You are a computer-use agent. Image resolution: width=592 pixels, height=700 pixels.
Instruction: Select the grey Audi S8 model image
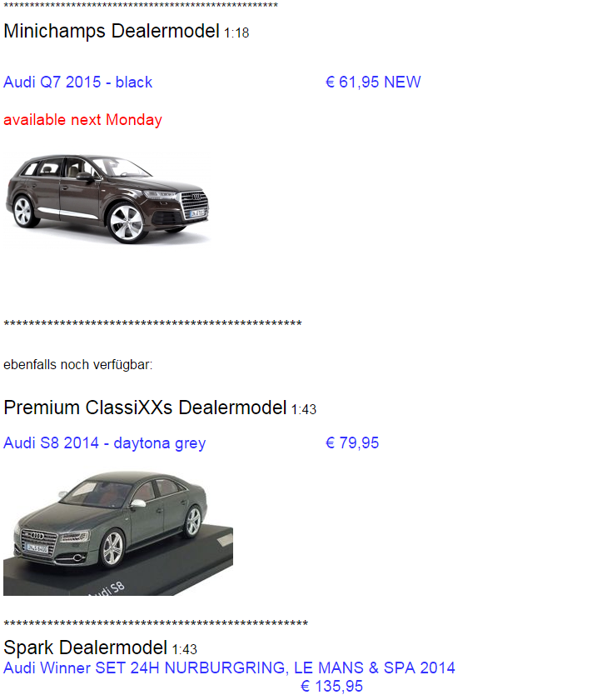click(118, 532)
